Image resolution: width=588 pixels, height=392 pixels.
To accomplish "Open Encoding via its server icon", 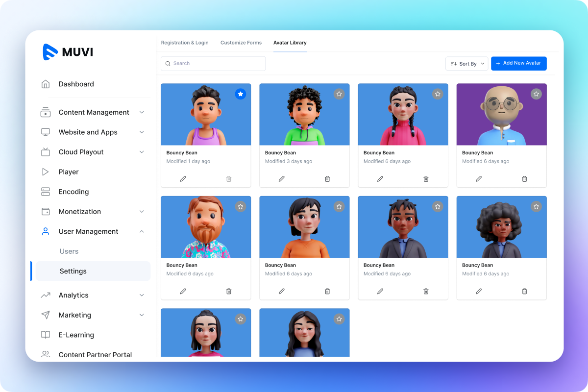I will (x=46, y=192).
